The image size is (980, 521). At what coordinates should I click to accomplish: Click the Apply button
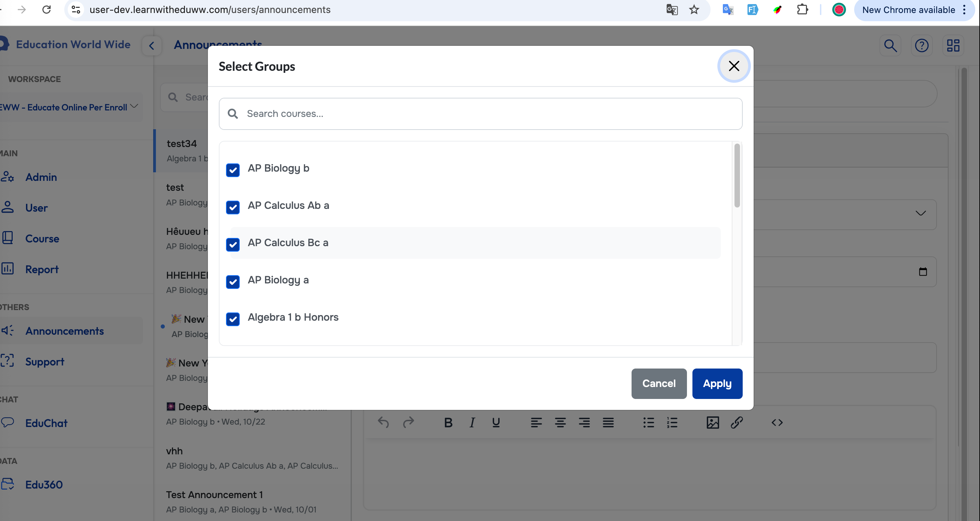pyautogui.click(x=717, y=383)
